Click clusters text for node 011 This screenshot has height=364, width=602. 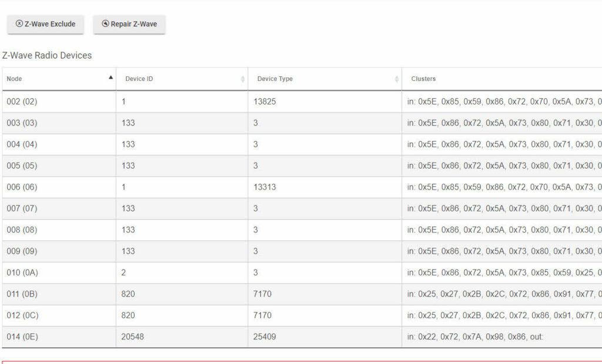click(504, 294)
